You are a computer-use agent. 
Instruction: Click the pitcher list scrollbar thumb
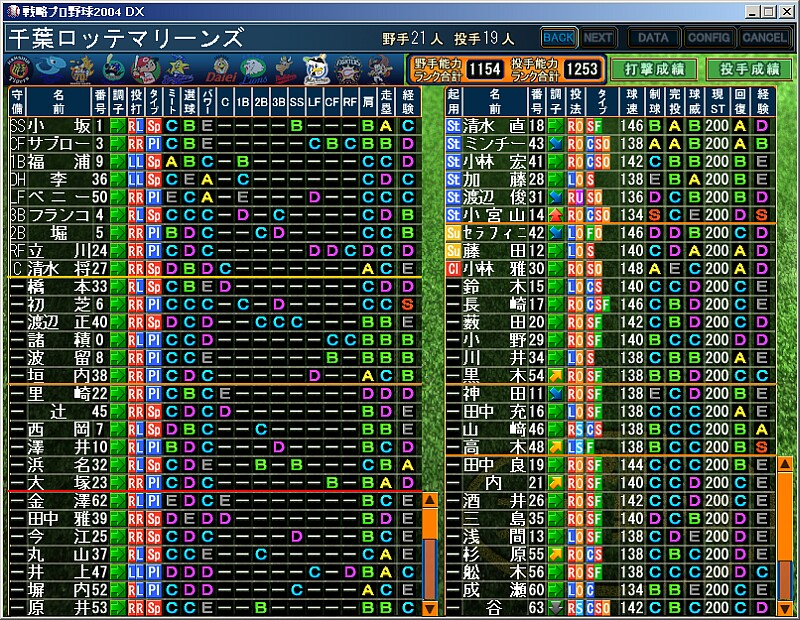pos(785,516)
